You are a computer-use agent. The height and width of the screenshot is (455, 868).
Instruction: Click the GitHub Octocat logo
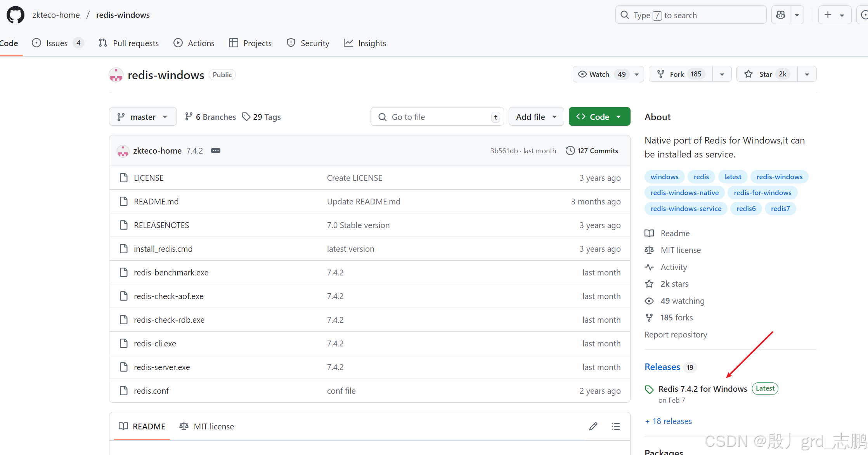pos(16,15)
